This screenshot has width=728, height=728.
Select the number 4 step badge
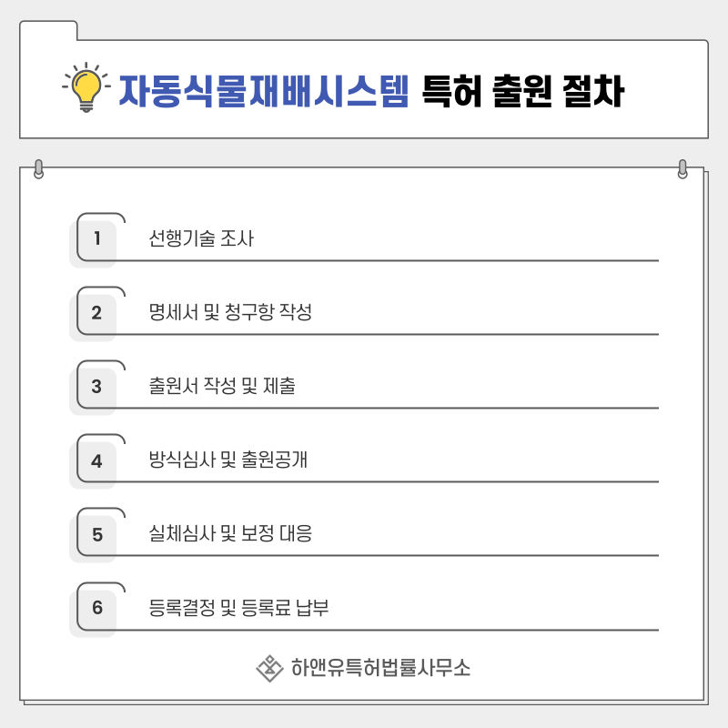[x=96, y=460]
